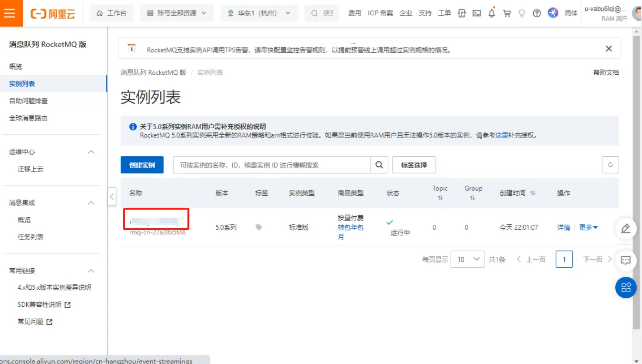The image size is (642, 364).
Task: Click the floating edit pencil icon
Action: click(626, 228)
